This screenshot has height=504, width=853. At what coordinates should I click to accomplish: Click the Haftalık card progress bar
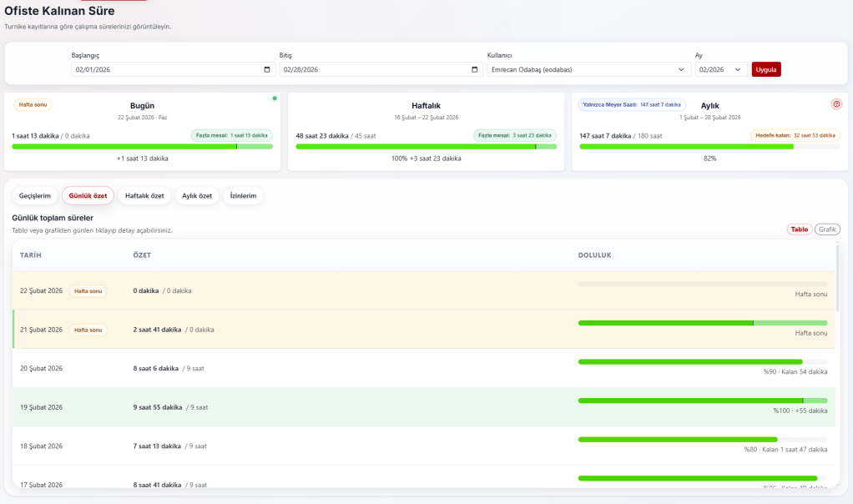coord(426,146)
